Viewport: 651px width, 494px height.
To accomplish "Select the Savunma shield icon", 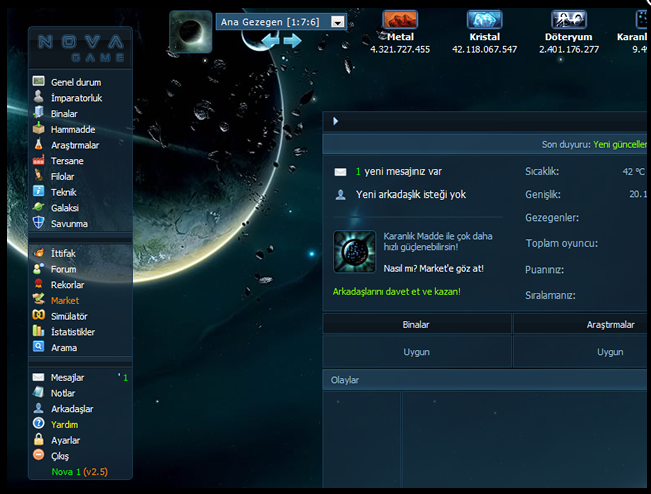I will coord(39,223).
